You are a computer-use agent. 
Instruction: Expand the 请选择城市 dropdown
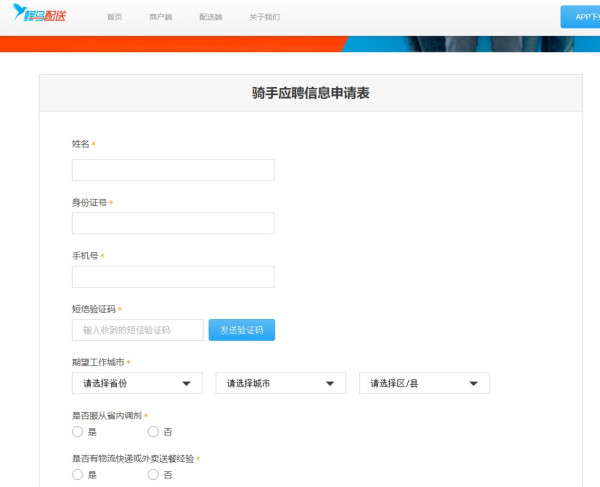coord(281,383)
